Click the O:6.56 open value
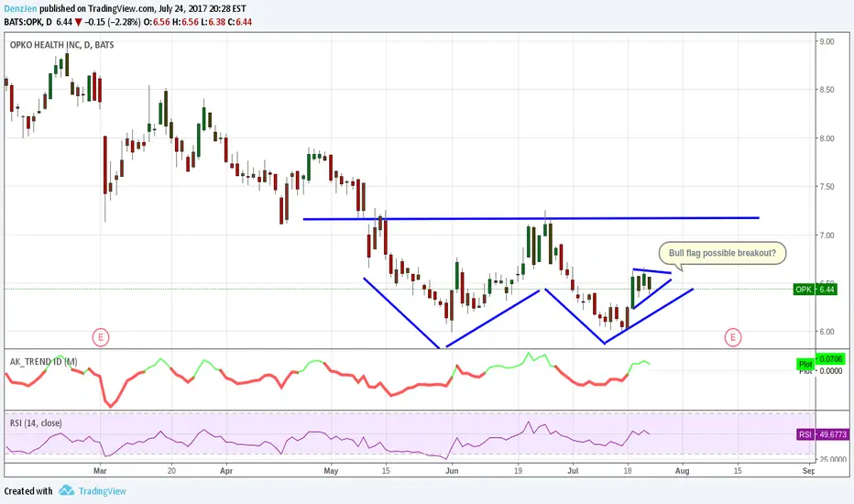The width and height of the screenshot is (854, 504). tap(157, 22)
